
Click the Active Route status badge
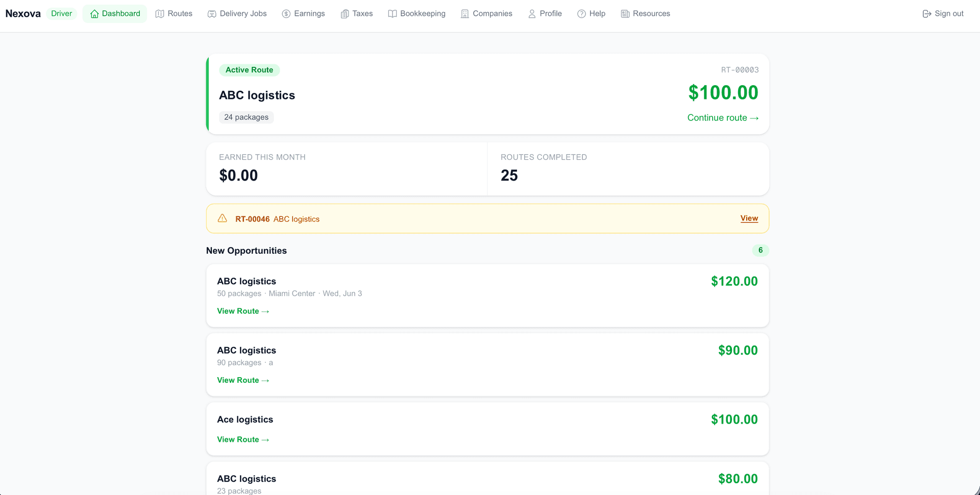(x=250, y=70)
